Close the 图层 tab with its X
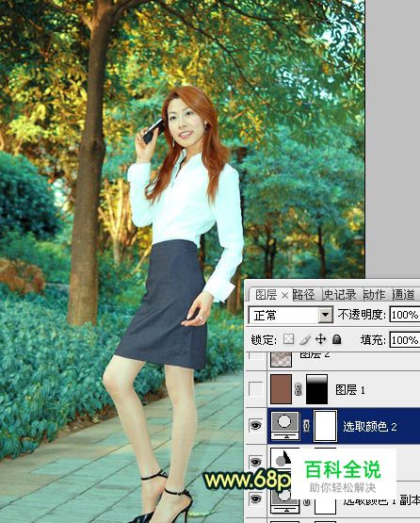The width and height of the screenshot is (420, 523). click(x=284, y=295)
